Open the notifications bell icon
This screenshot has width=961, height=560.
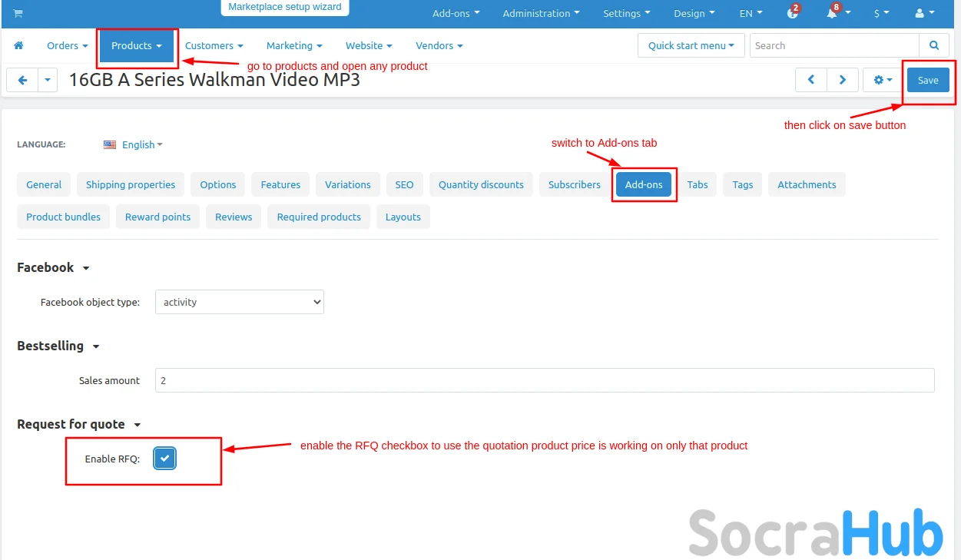point(833,13)
